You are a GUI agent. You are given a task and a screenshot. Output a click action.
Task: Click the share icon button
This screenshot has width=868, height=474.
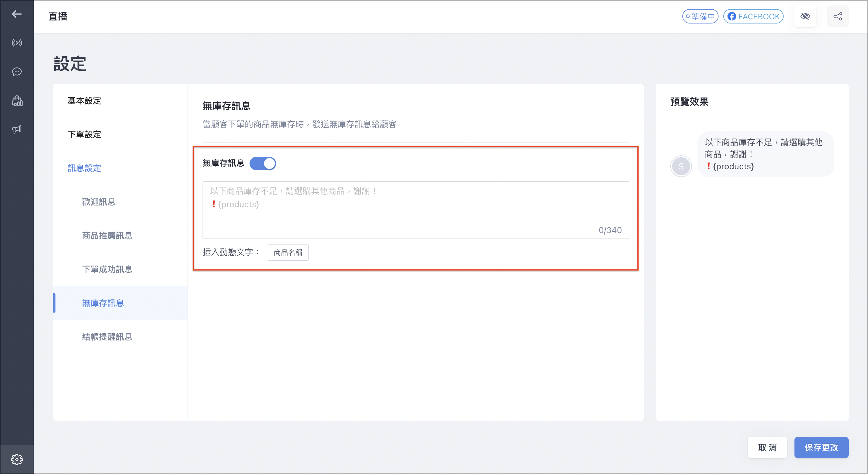[838, 17]
